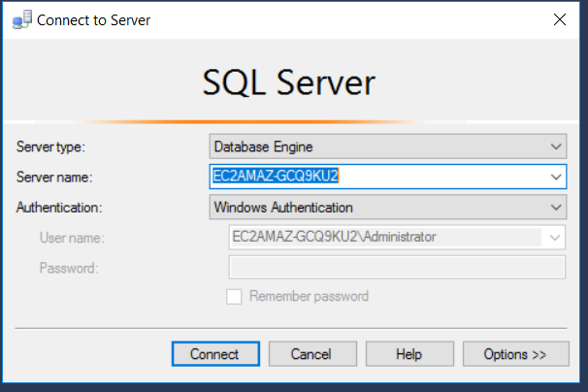Click the server icon in the title bar
Image resolution: width=588 pixels, height=392 pixels.
21,19
